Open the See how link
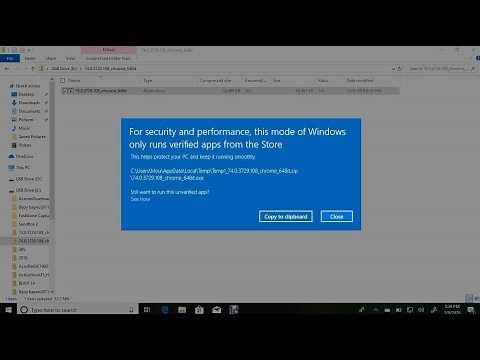 pyautogui.click(x=140, y=199)
